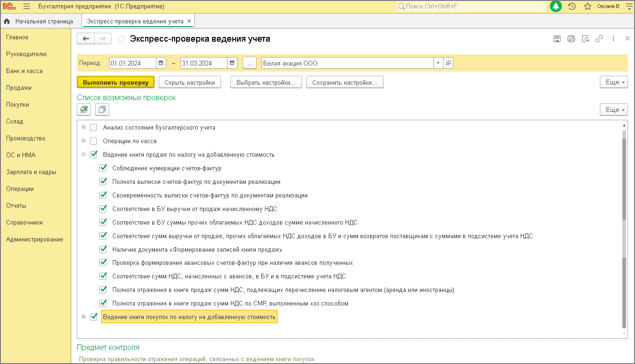
Task: Uncheck Соответствие в БУ выручки от продаж
Action: 103,209
